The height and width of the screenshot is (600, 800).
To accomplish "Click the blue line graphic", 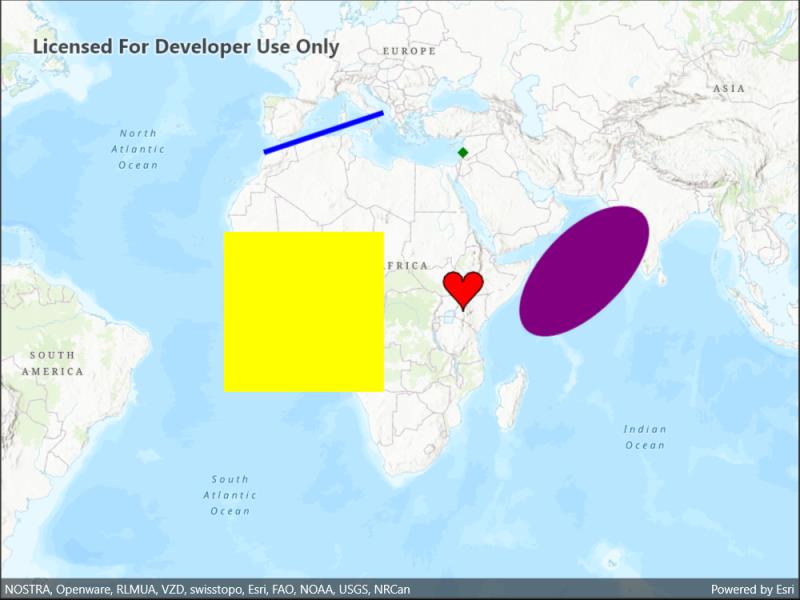I will [x=323, y=132].
